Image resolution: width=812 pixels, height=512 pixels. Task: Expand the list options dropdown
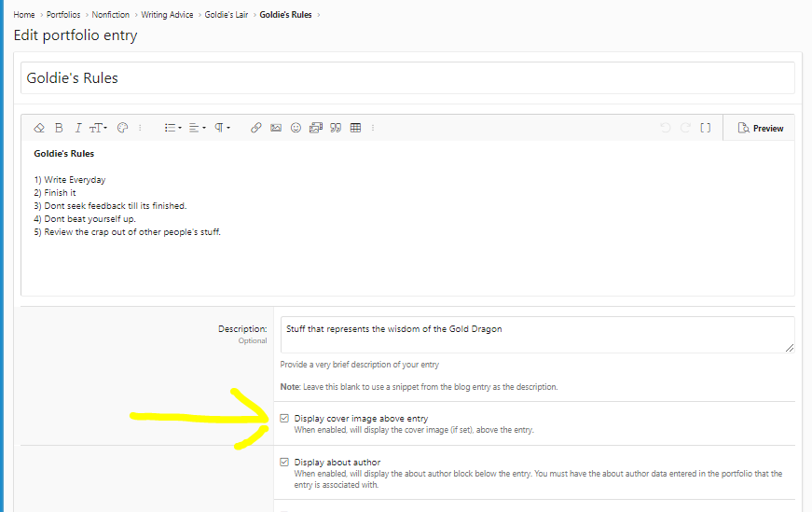(x=172, y=128)
